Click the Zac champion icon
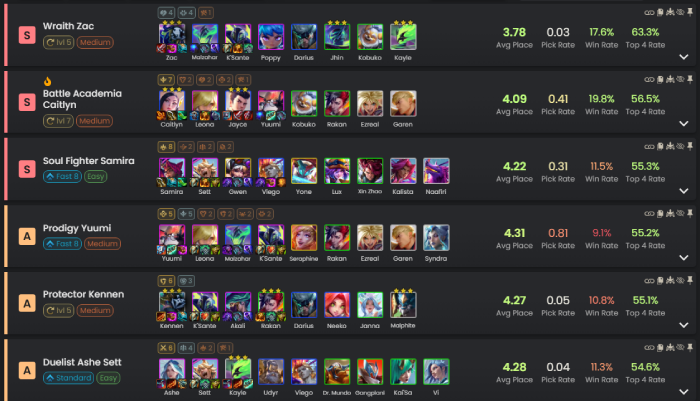Viewport: 700px width, 401px height. (171, 37)
